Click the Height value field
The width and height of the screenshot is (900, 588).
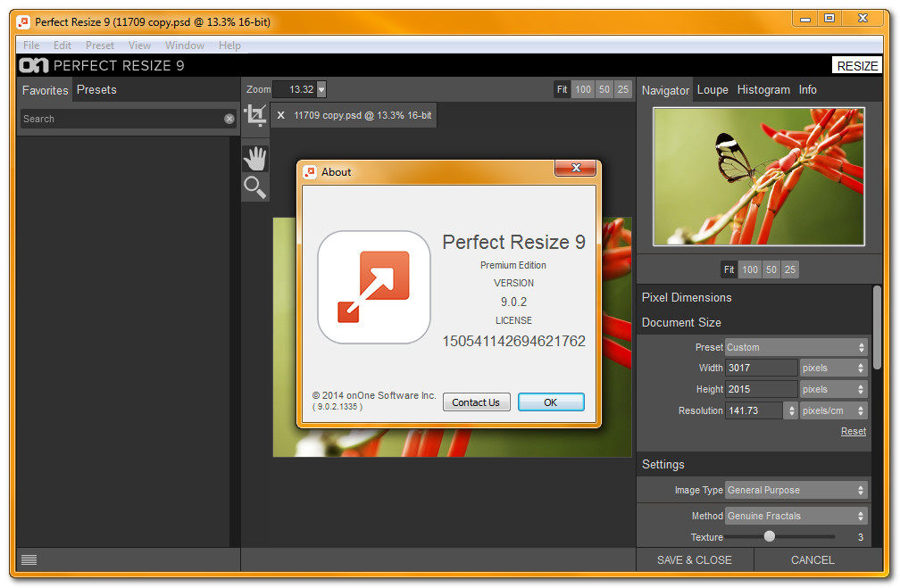coord(761,389)
